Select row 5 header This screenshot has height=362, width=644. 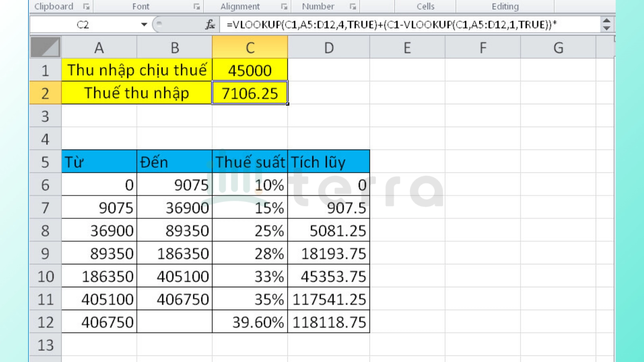45,162
